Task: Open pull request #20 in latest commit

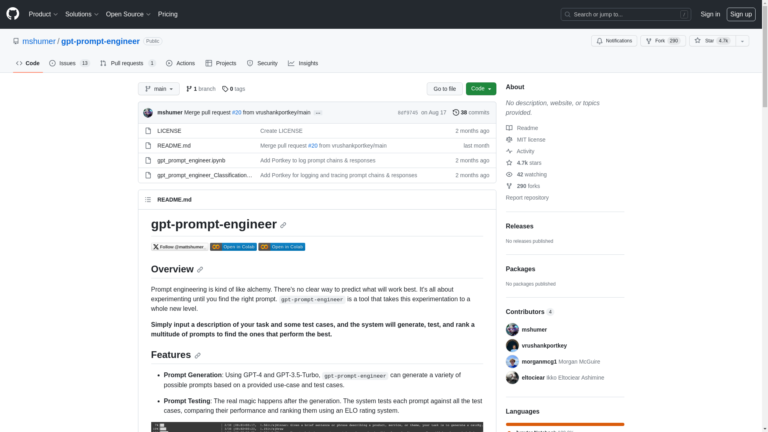Action: click(236, 112)
